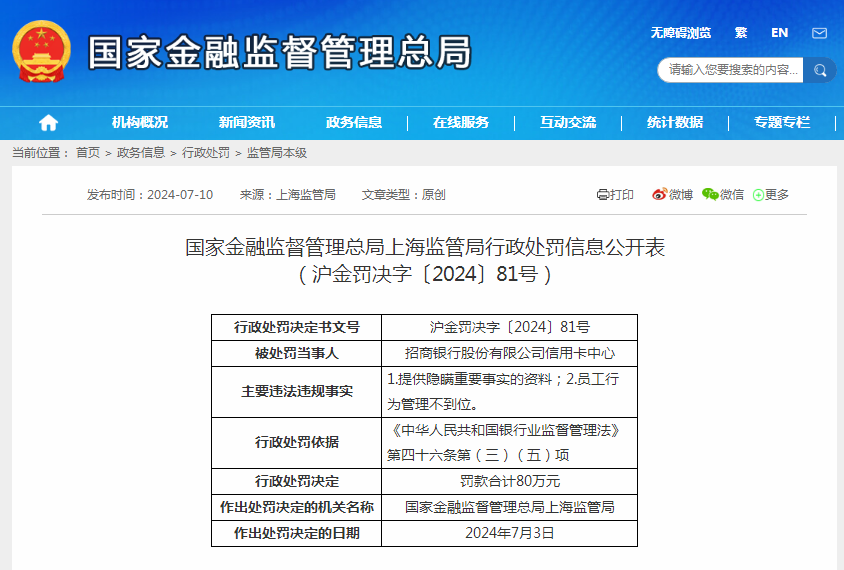Click the violation text 提供隐瞒重要事实的资料
844x570 pixels.
[475, 379]
